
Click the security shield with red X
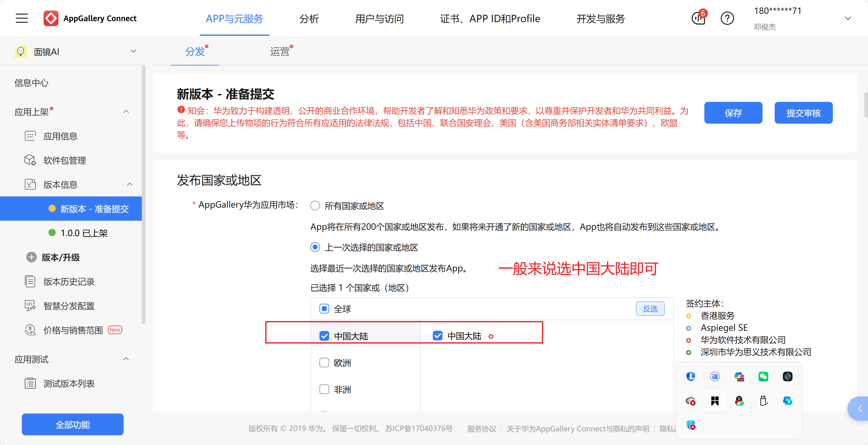coord(691,425)
